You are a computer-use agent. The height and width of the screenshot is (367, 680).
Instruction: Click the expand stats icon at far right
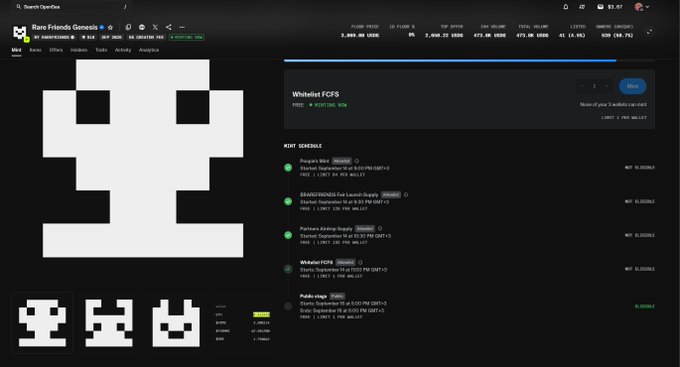(649, 32)
